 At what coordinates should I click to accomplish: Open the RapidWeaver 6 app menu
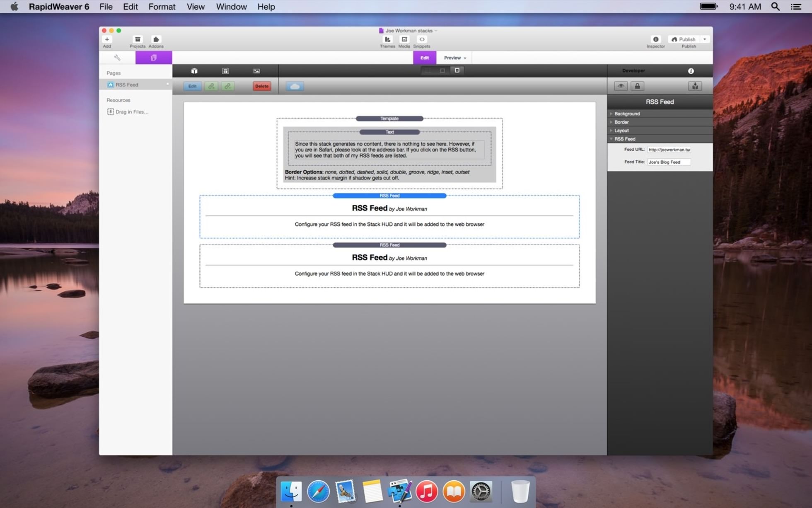click(59, 7)
